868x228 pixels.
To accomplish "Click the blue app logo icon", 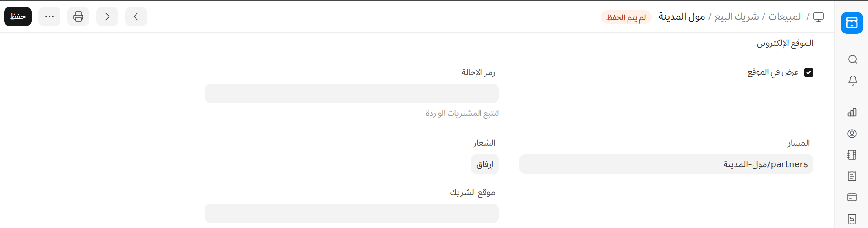I will (x=852, y=23).
